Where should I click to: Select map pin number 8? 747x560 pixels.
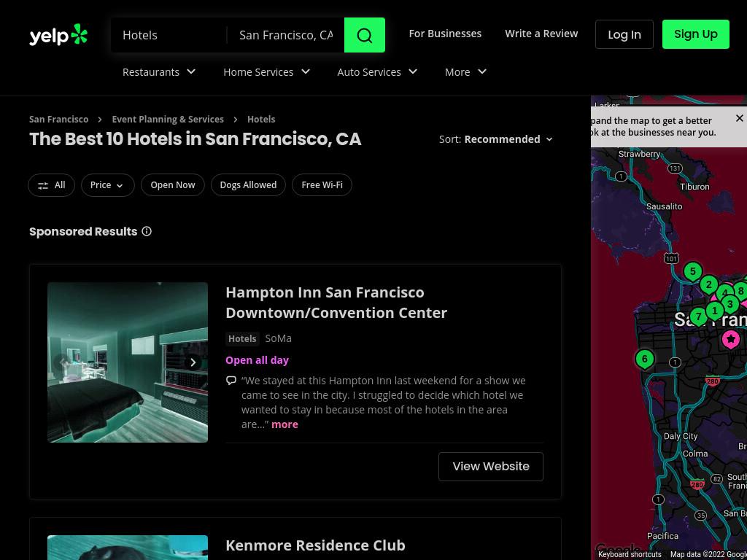click(740, 291)
